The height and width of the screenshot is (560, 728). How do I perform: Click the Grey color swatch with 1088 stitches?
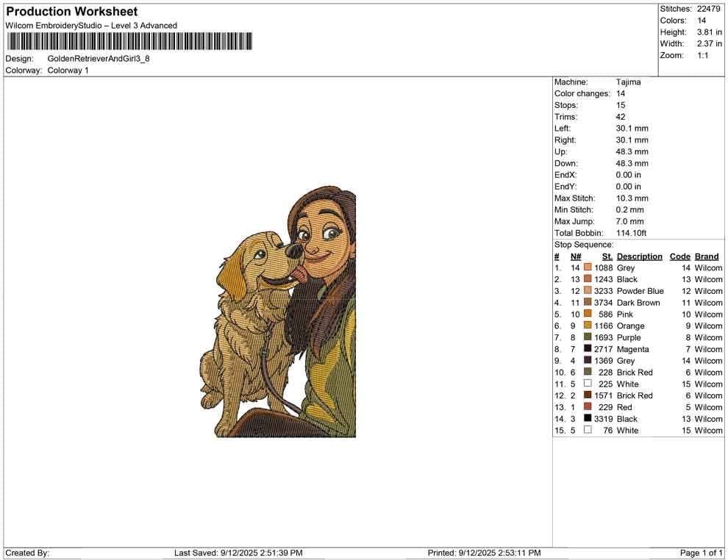[588, 268]
